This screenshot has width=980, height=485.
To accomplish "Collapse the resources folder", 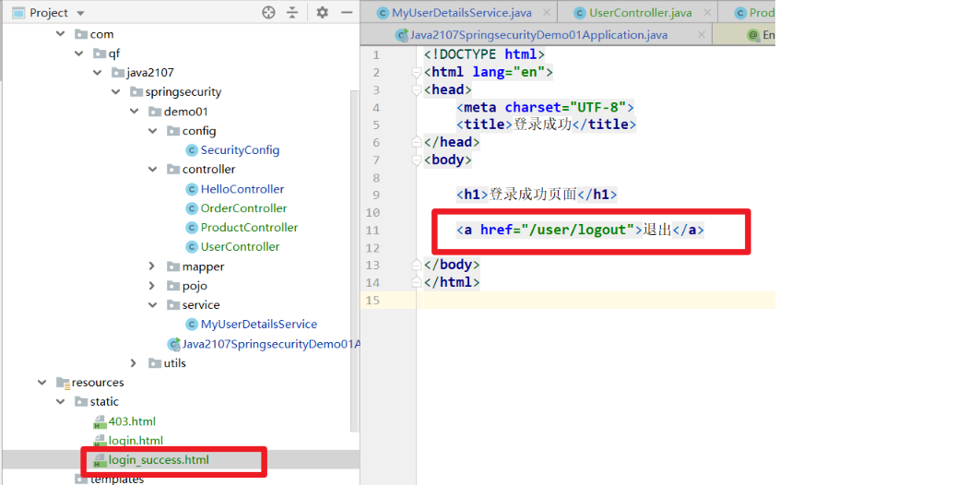I will tap(41, 383).
